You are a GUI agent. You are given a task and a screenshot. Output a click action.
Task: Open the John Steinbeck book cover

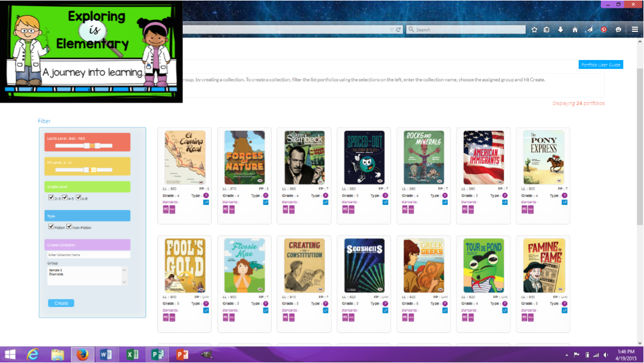[304, 158]
